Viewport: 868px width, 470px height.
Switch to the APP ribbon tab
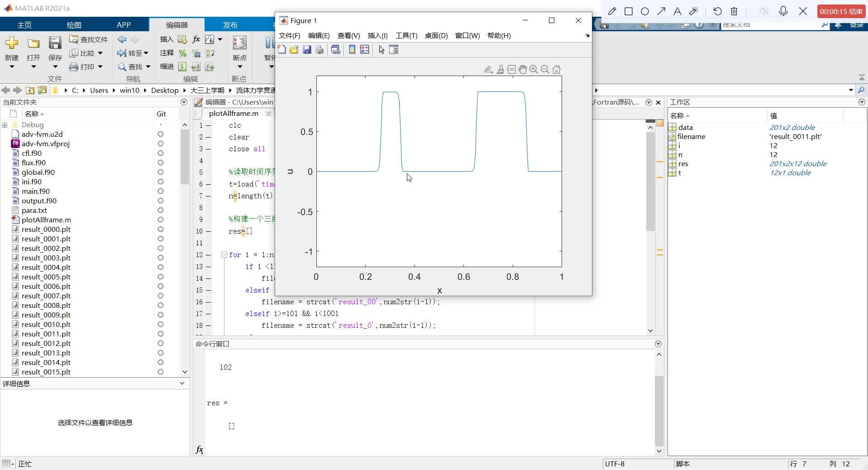pos(124,25)
